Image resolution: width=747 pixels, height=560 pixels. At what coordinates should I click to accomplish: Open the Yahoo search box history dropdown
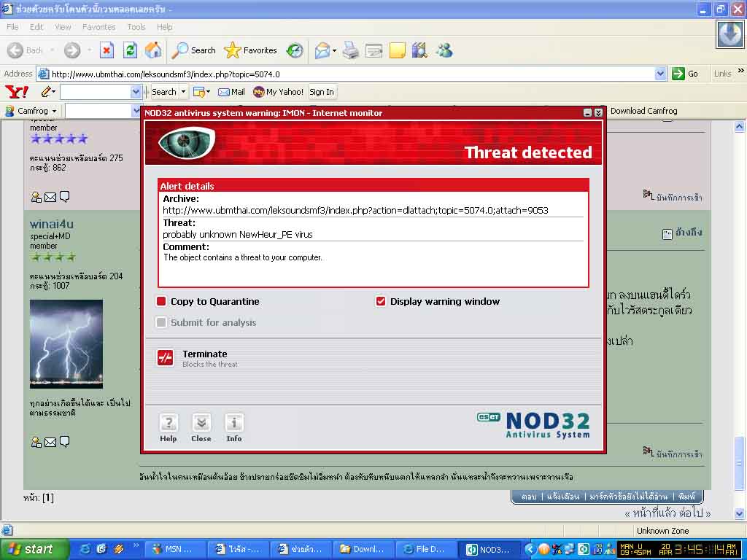click(x=136, y=92)
